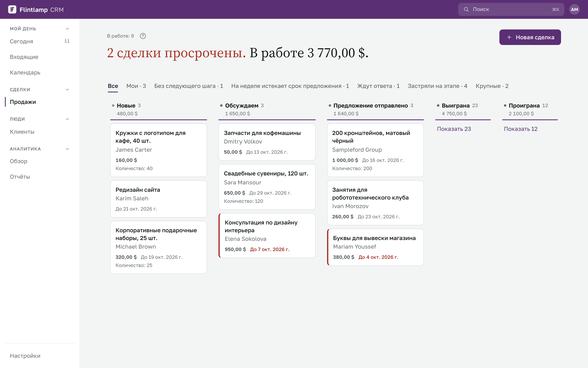
Task: Collapse the СДЕЛКИ section chevron
Action: (x=67, y=90)
